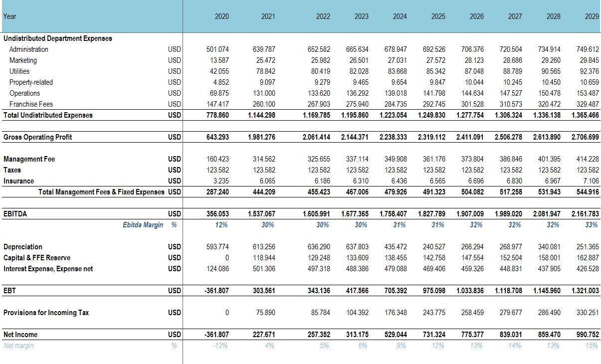
Task: Select Total Management Fees 2025 value 491.323
Action: [433, 192]
